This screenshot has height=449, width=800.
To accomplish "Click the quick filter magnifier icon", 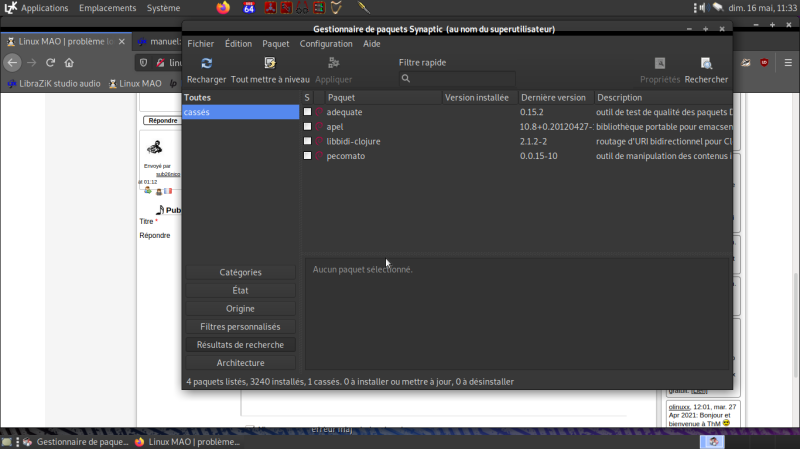I will pos(406,79).
